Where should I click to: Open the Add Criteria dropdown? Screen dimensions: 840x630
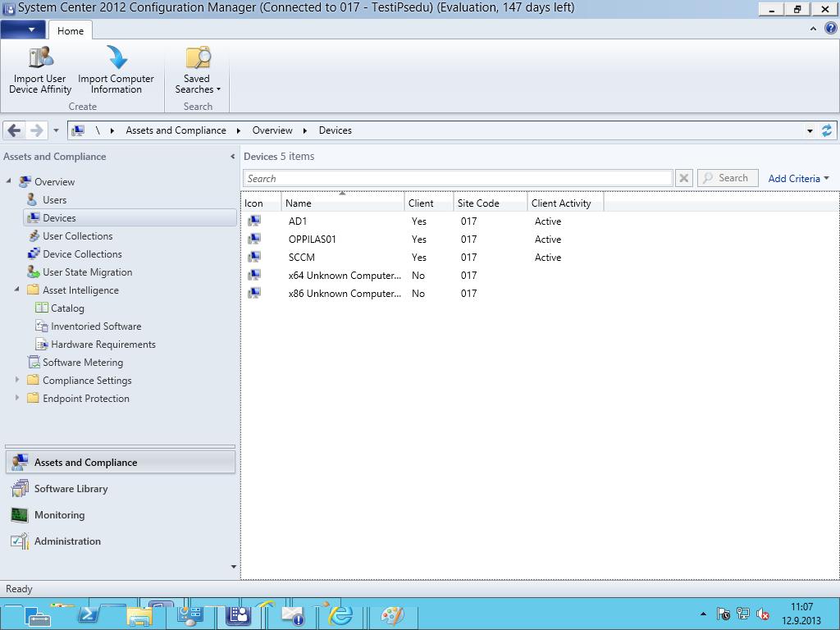point(798,178)
